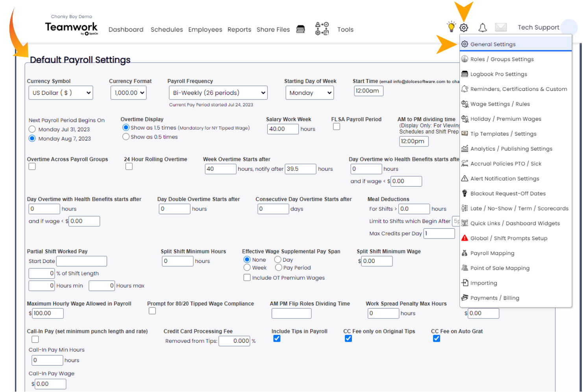
Task: Toggle the FLSA Payroll Period checkbox
Action: (337, 127)
